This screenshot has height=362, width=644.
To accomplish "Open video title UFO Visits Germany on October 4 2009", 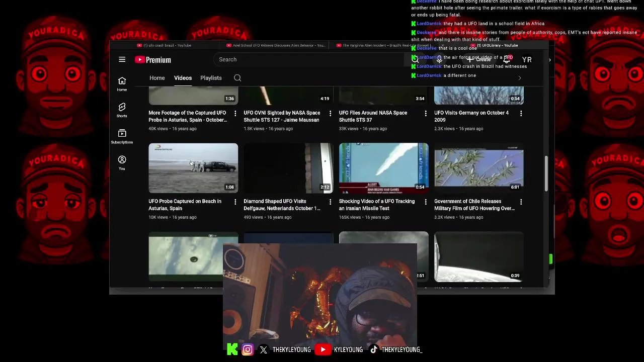I will 471,117.
